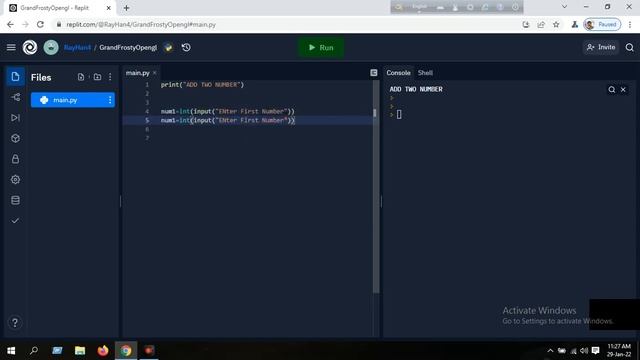Click line number 6 in editor gutter
The width and height of the screenshot is (640, 360).
click(147, 129)
